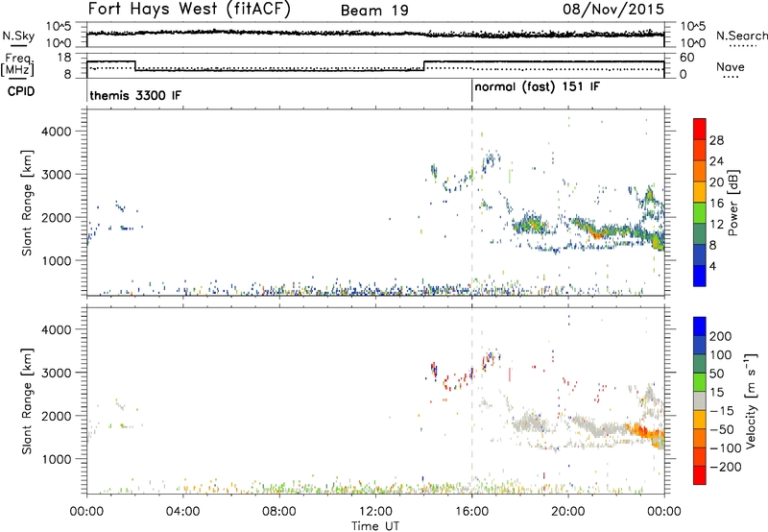Viewport: 768px width, 532px height.
Task: Click the -200 label on Velocity colorbar
Action: [x=726, y=467]
